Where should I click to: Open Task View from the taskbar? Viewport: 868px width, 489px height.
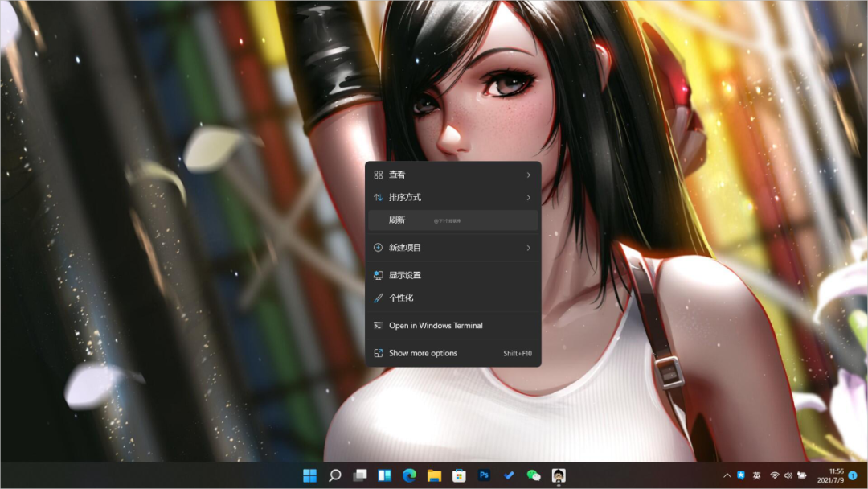tap(360, 475)
